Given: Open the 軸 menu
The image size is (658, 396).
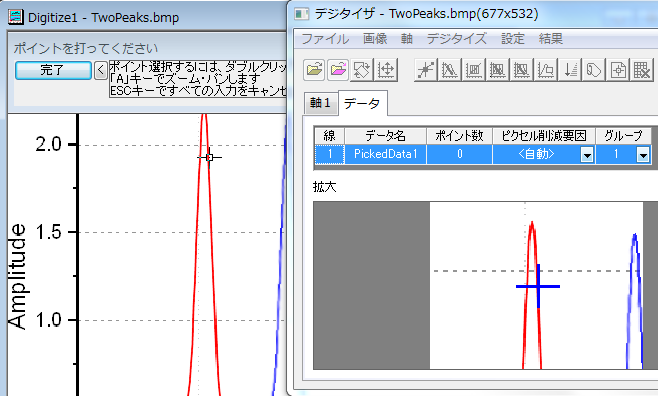Looking at the screenshot, I should [407, 39].
